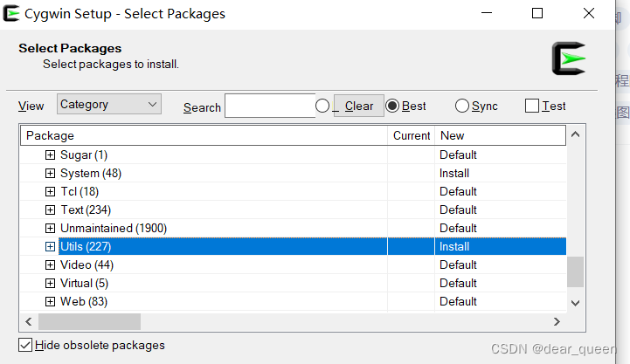
Task: Open the View Category dropdown
Action: click(x=109, y=105)
